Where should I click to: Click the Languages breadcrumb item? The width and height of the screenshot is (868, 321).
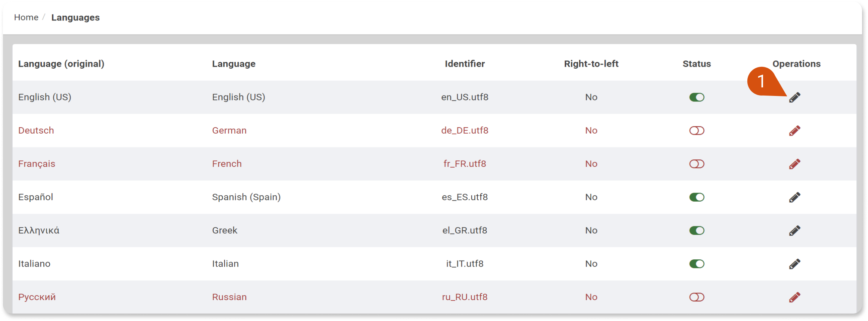(x=75, y=18)
